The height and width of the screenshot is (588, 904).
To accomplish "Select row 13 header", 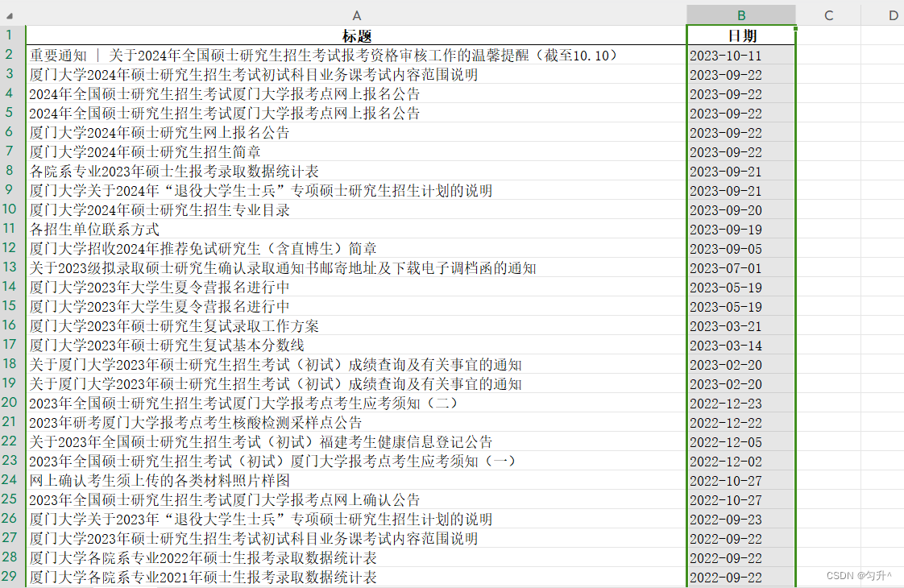I will [10, 267].
